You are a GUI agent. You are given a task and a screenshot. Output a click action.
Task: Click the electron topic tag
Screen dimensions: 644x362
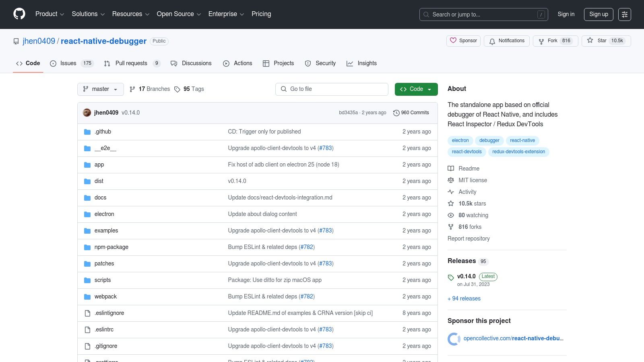click(460, 140)
